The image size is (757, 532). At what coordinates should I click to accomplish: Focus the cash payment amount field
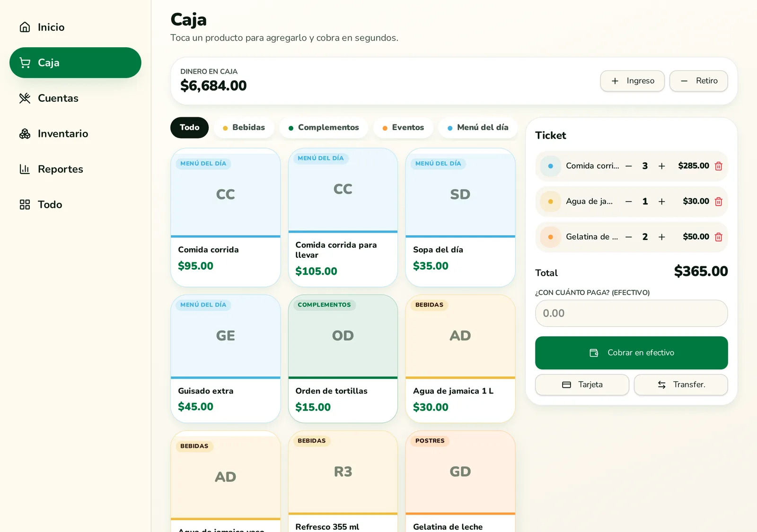pyautogui.click(x=632, y=313)
